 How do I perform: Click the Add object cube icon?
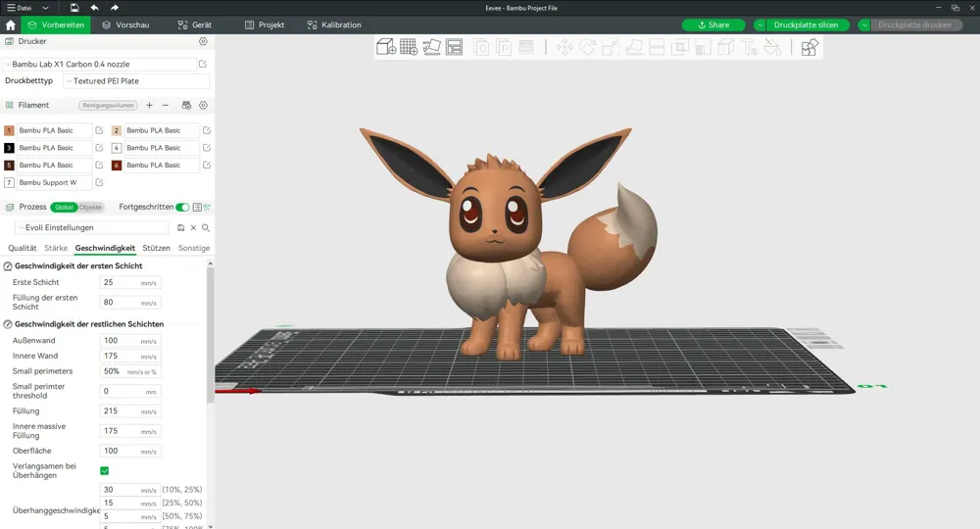click(x=386, y=47)
